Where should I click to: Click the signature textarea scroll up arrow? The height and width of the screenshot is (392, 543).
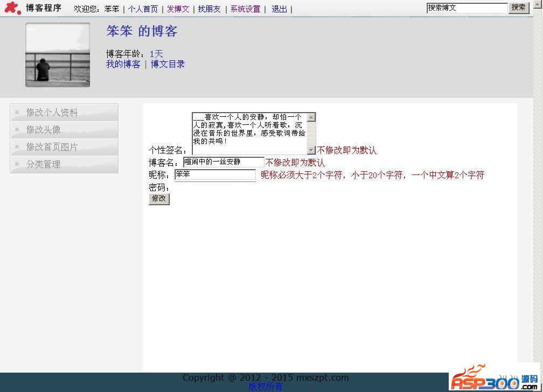311,117
